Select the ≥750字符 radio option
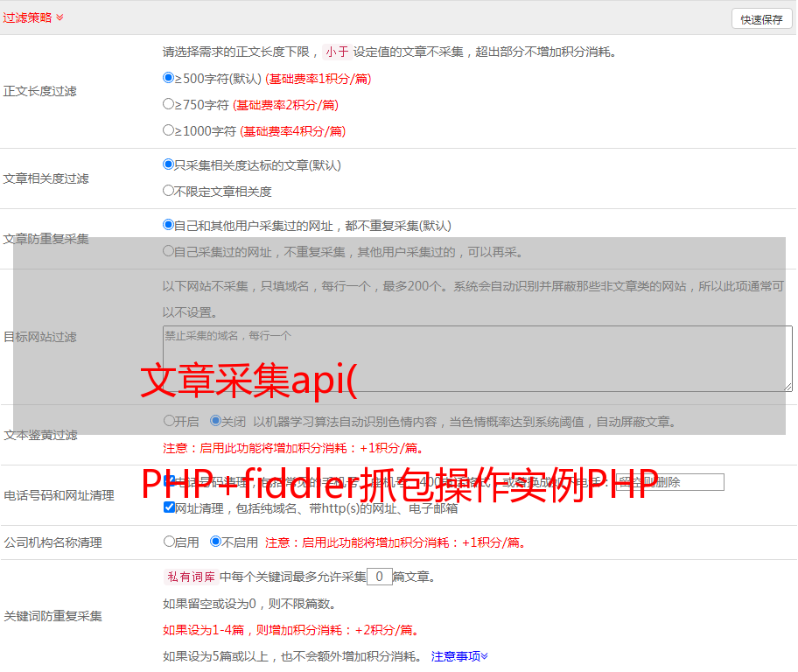This screenshot has height=672, width=798. coord(168,104)
